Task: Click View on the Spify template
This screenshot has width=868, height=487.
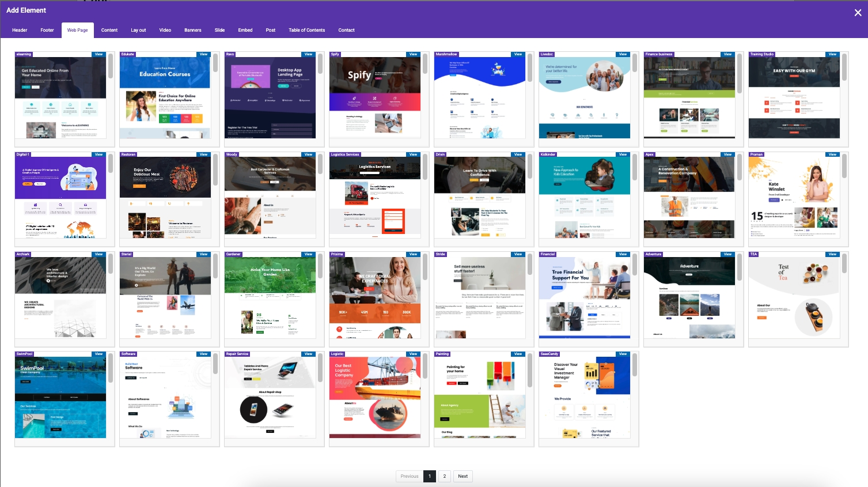Action: coord(413,54)
